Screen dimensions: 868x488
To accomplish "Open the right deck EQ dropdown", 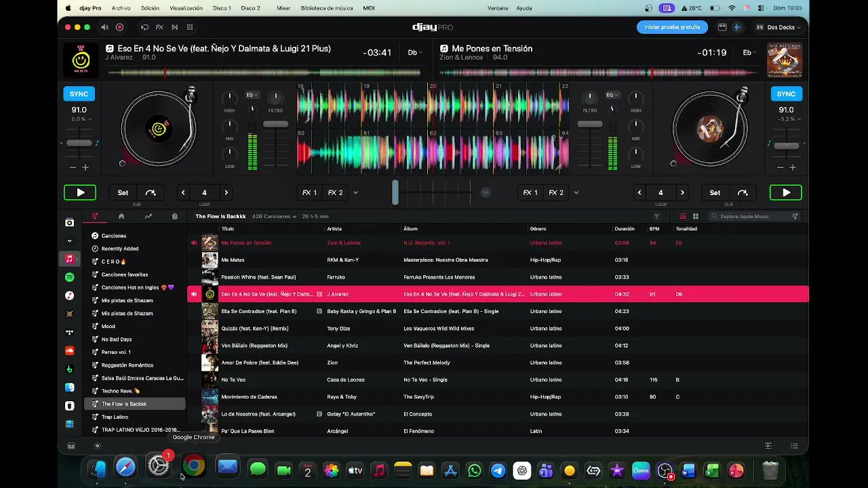I will [611, 95].
